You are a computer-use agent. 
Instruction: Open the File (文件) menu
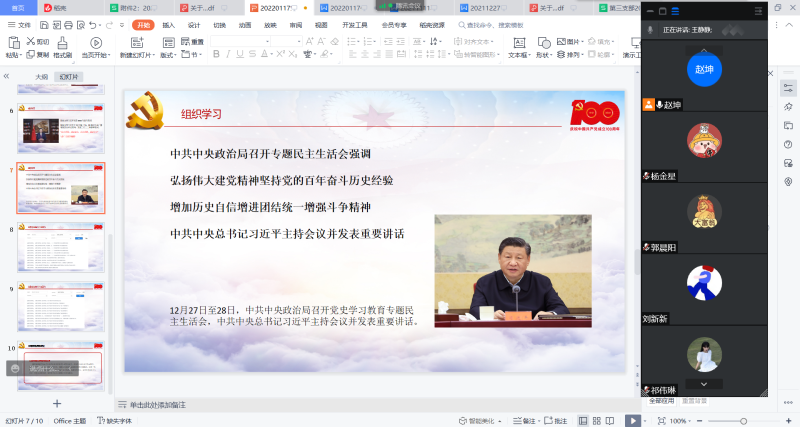pos(20,24)
